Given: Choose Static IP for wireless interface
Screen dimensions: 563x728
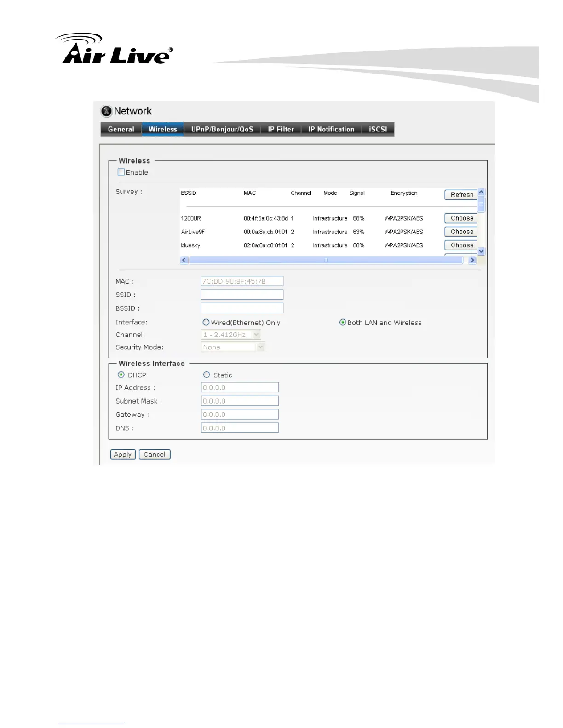Looking at the screenshot, I should tap(207, 375).
